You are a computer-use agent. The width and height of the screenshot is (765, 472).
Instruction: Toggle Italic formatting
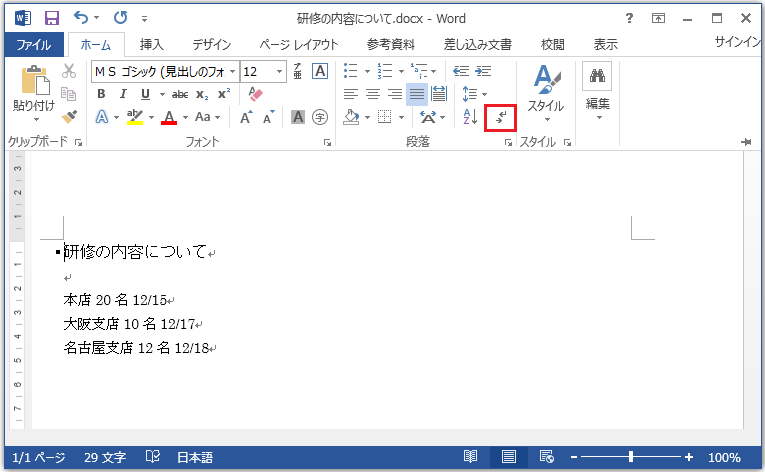coord(124,94)
